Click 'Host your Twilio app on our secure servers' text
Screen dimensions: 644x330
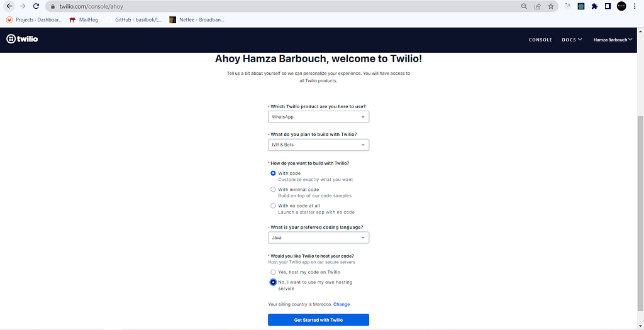312,262
